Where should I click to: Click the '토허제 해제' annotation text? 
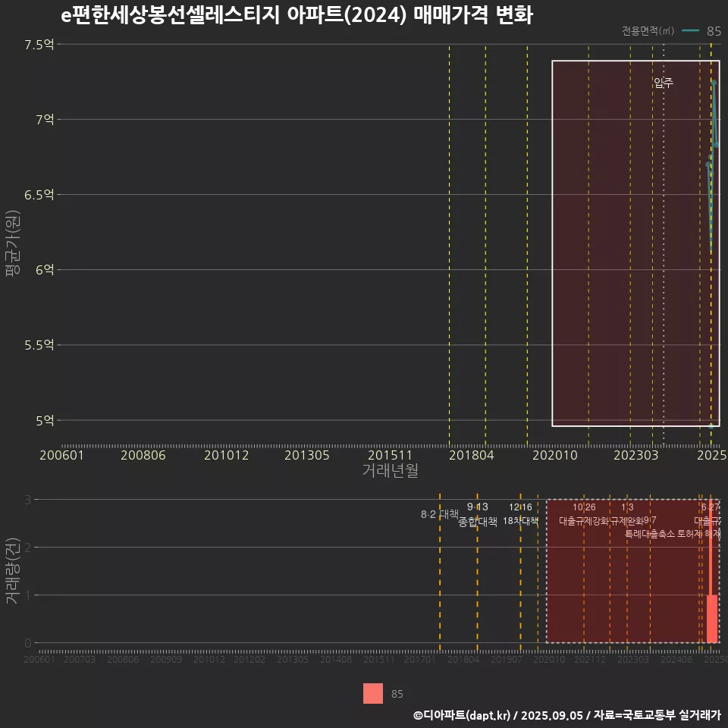[698, 534]
